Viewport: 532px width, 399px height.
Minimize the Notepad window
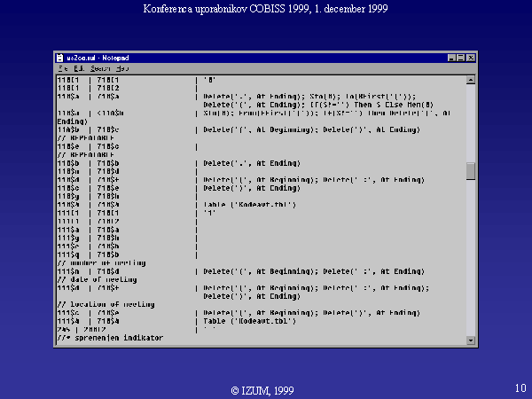(x=451, y=58)
